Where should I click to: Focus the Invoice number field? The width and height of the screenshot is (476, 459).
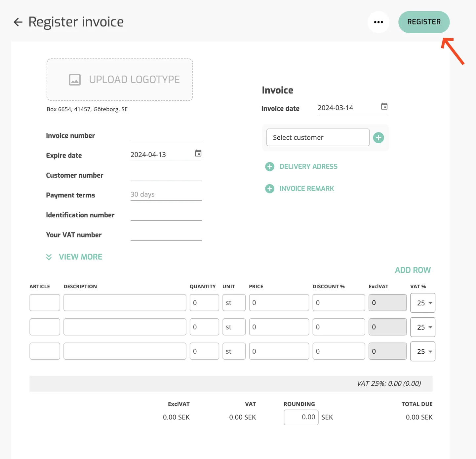166,135
